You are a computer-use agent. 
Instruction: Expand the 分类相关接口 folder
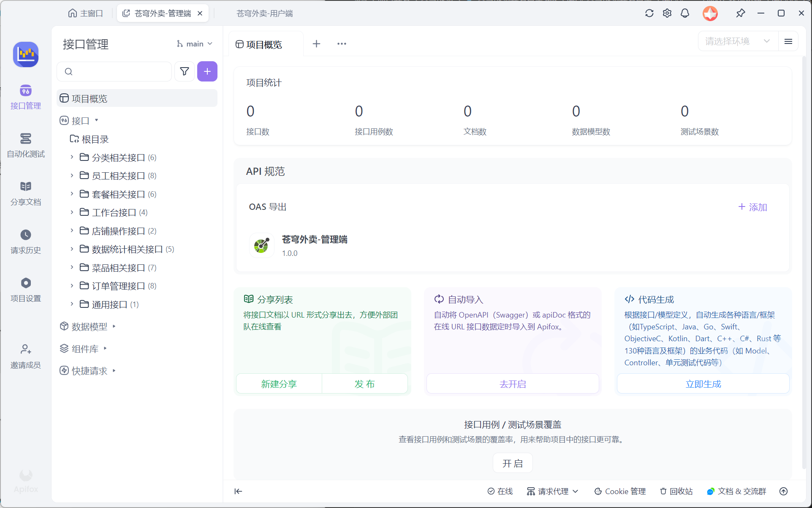click(x=72, y=157)
